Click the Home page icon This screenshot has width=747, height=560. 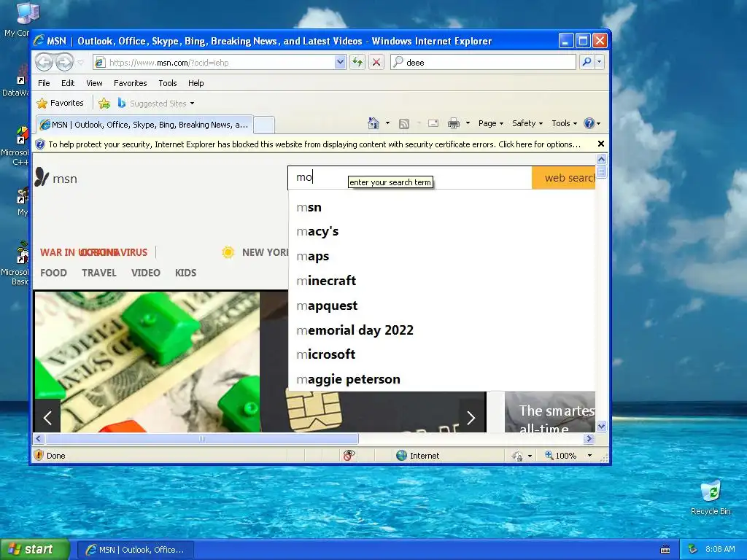pyautogui.click(x=373, y=123)
